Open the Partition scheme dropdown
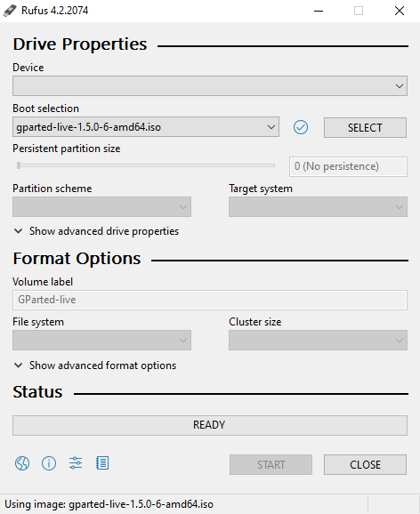The height and width of the screenshot is (514, 420). point(101,207)
